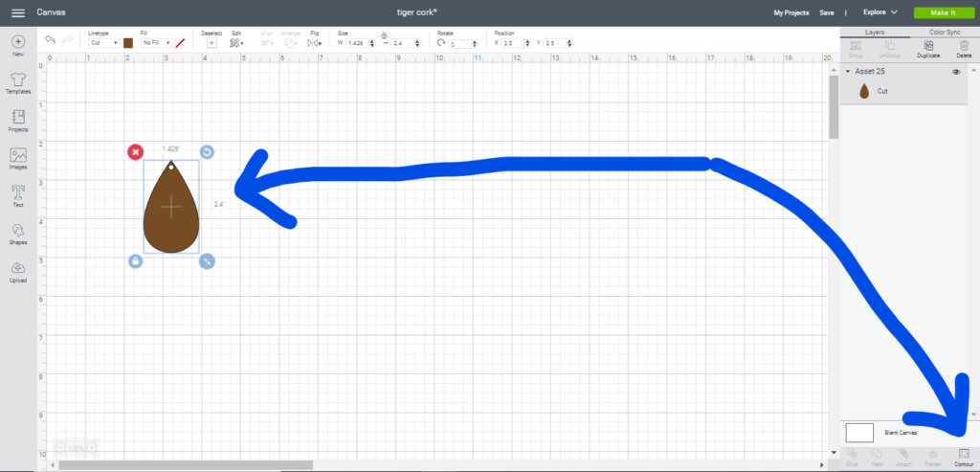Select the Text tool in the sidebar
The image size is (980, 472).
(x=18, y=195)
